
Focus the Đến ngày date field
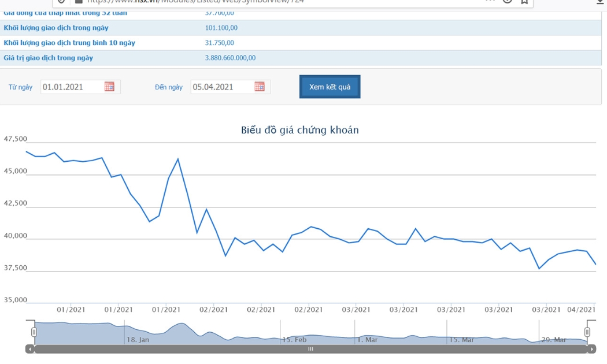pyautogui.click(x=222, y=87)
